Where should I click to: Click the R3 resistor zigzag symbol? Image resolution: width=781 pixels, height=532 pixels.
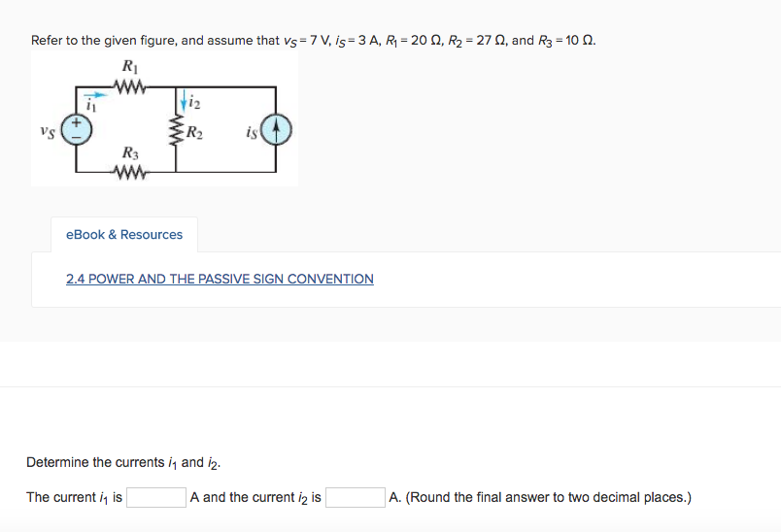click(x=129, y=173)
